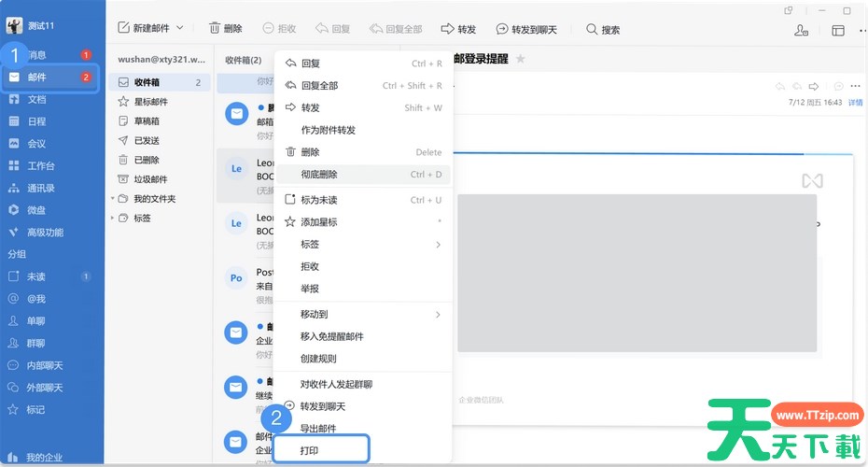The width and height of the screenshot is (868, 467).
Task: Open 微盘 cloud drive
Action: point(35,210)
